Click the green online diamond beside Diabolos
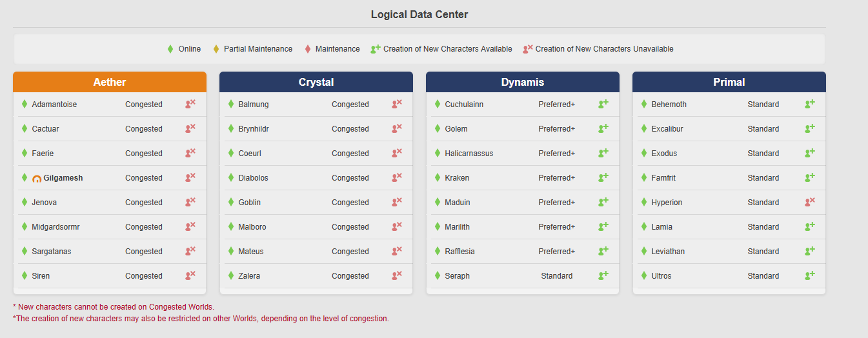Viewport: 868px width, 338px height. click(x=231, y=178)
